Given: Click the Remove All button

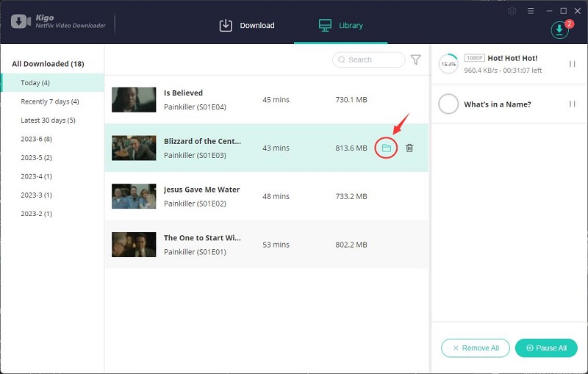Looking at the screenshot, I should [476, 348].
